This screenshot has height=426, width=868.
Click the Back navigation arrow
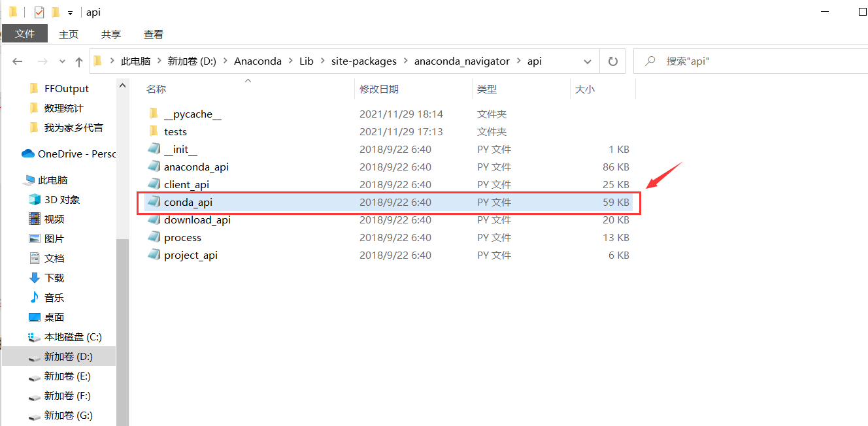point(18,61)
